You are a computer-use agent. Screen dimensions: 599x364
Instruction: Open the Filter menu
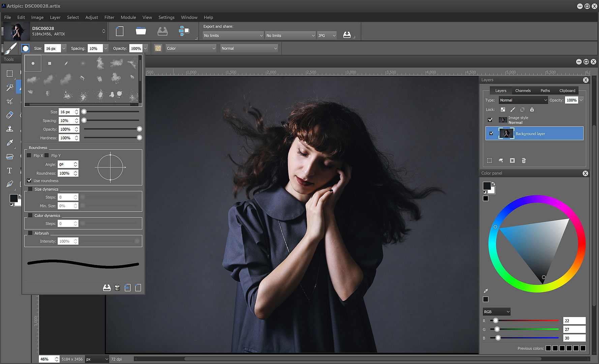pos(109,17)
